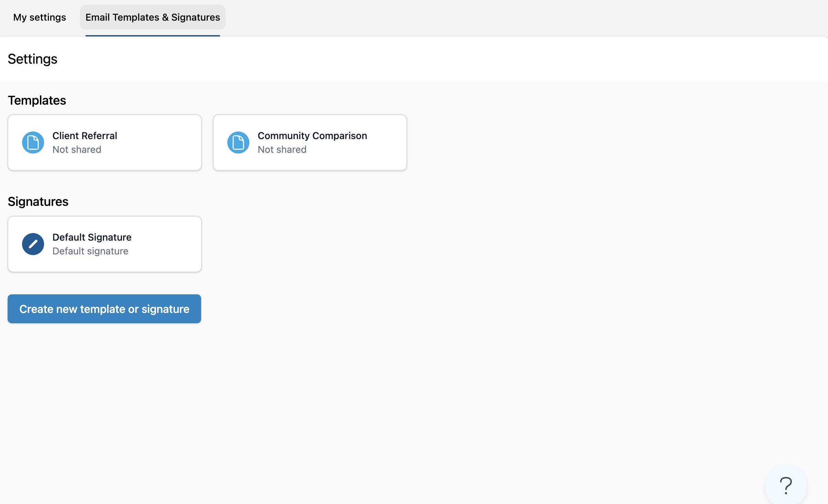Click the Client Referral document icon

pyautogui.click(x=33, y=143)
